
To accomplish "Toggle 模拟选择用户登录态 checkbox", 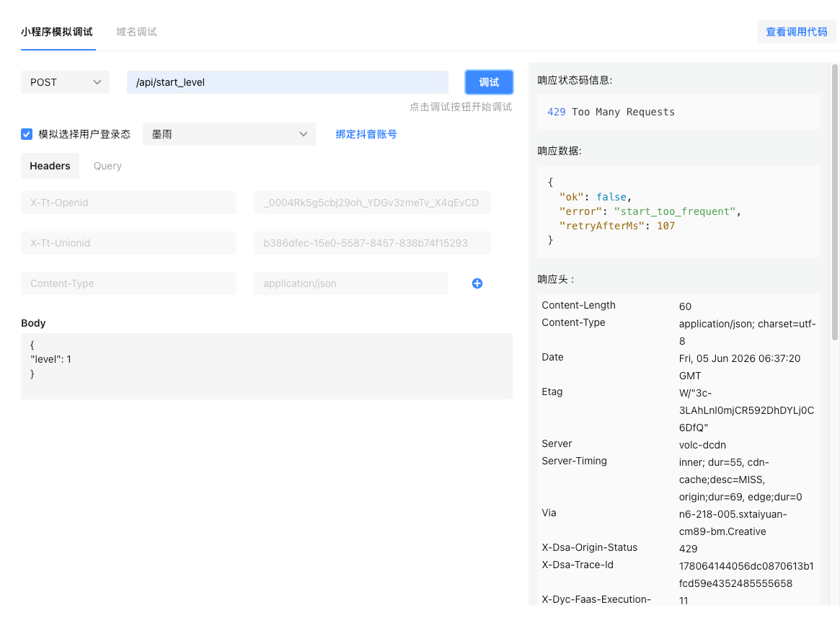I will [27, 134].
